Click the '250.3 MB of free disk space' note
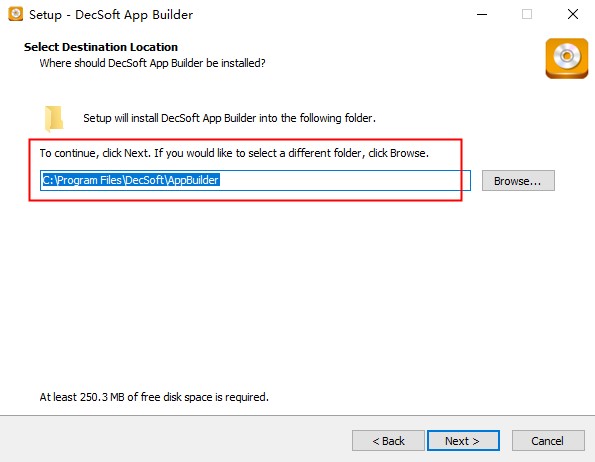This screenshot has width=595, height=462. 154,397
